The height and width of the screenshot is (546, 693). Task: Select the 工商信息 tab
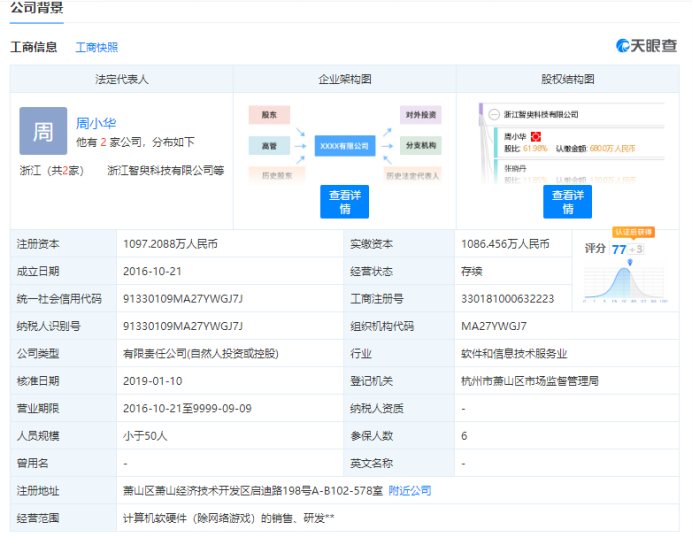[x=34, y=47]
